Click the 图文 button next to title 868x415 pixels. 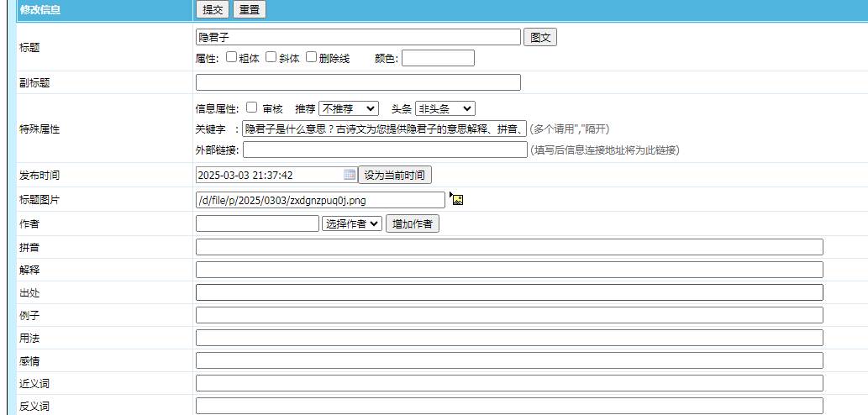[539, 37]
